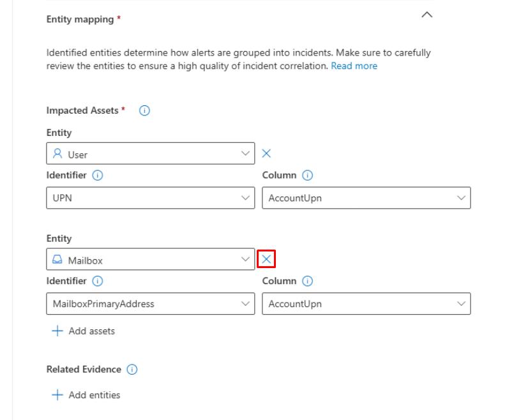Collapse the Entity mapping section
The image size is (523, 420).
tap(428, 15)
